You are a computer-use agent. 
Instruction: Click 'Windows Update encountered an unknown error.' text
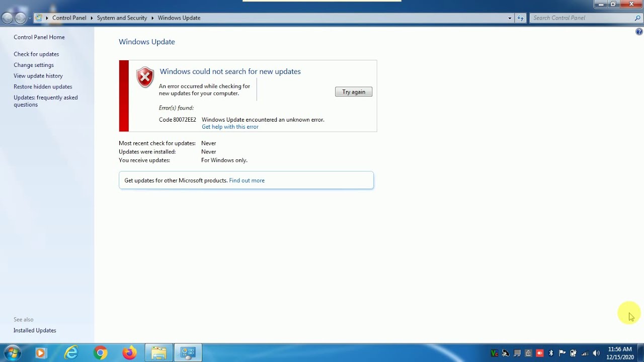coord(263,120)
